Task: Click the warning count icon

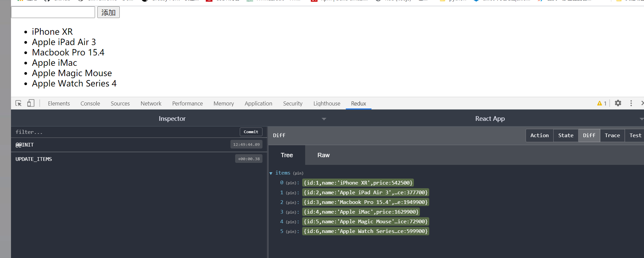Action: coord(602,103)
